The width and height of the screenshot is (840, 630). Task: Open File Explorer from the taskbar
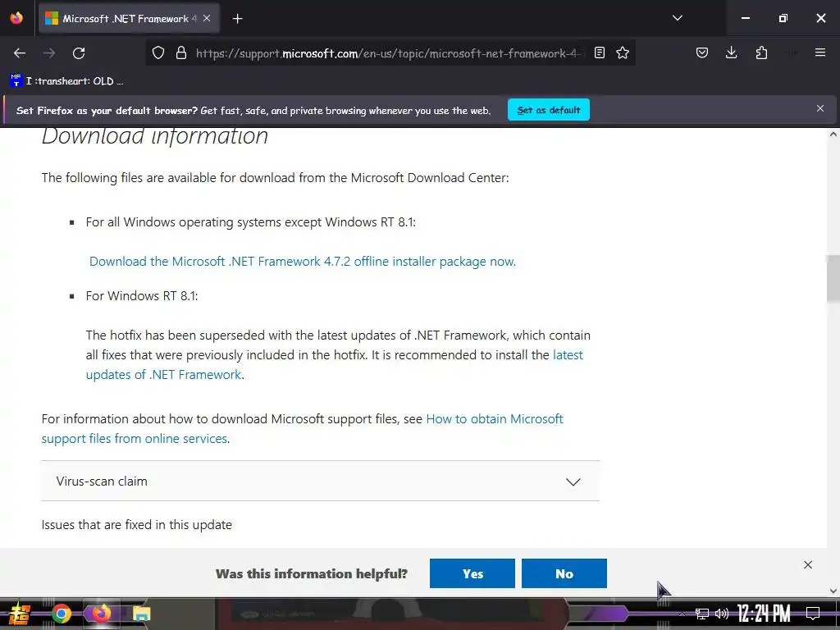[141, 614]
